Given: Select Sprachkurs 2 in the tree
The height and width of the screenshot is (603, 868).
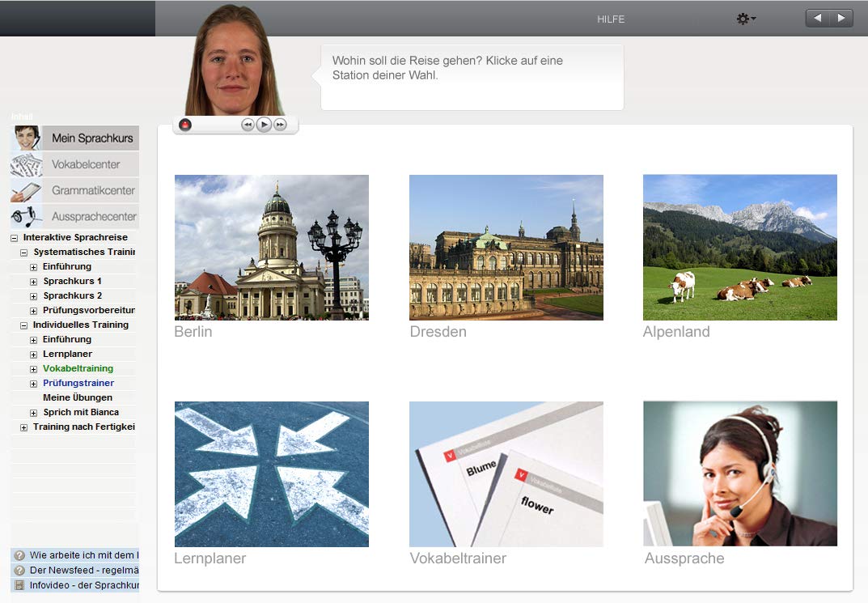Looking at the screenshot, I should click(x=73, y=295).
